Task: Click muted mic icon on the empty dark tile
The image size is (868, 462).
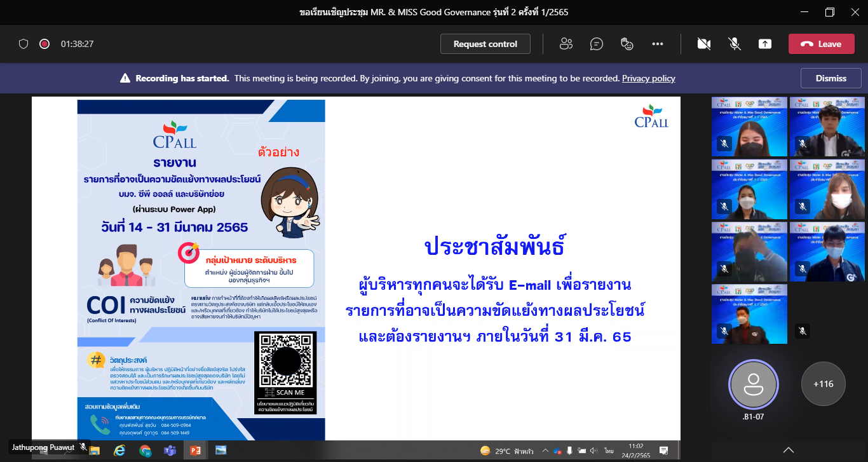Action: pos(803,331)
